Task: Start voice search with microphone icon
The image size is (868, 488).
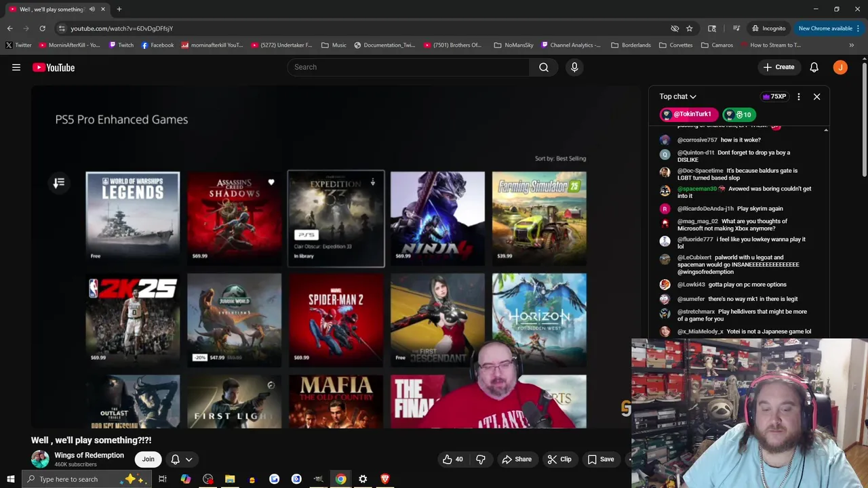Action: (x=574, y=67)
